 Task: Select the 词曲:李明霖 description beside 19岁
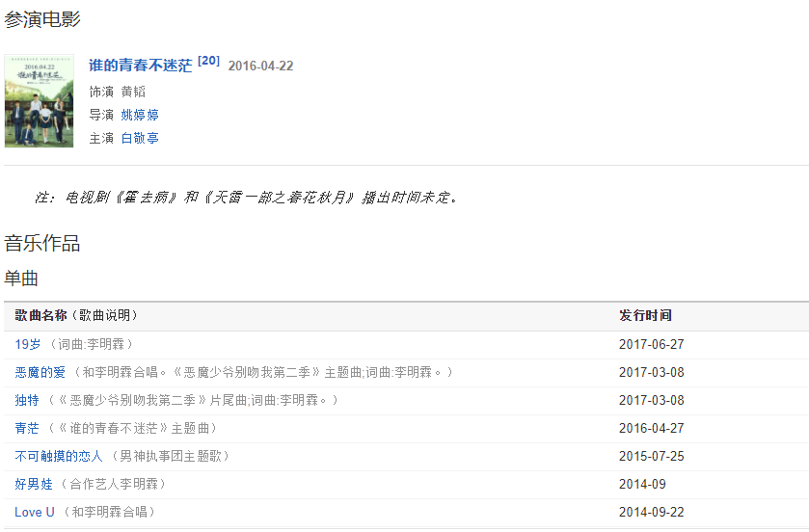[91, 344]
